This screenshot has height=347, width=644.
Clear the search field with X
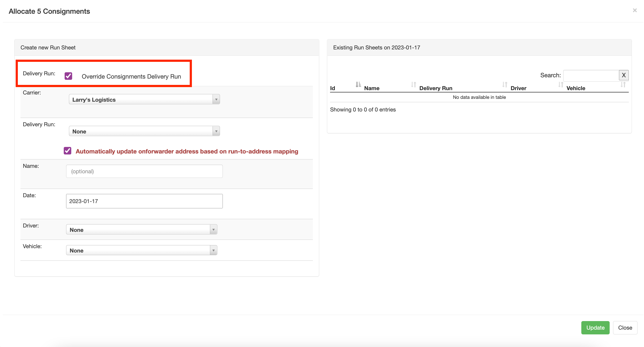click(624, 75)
